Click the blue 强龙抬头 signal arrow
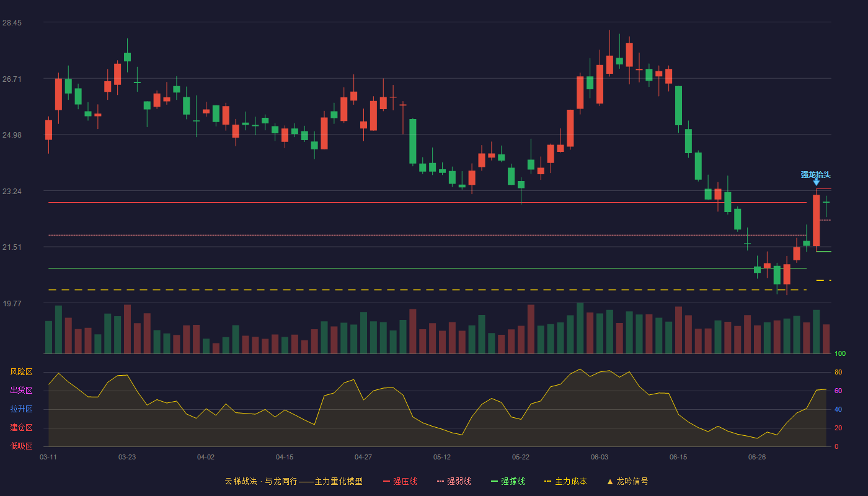 coord(817,182)
